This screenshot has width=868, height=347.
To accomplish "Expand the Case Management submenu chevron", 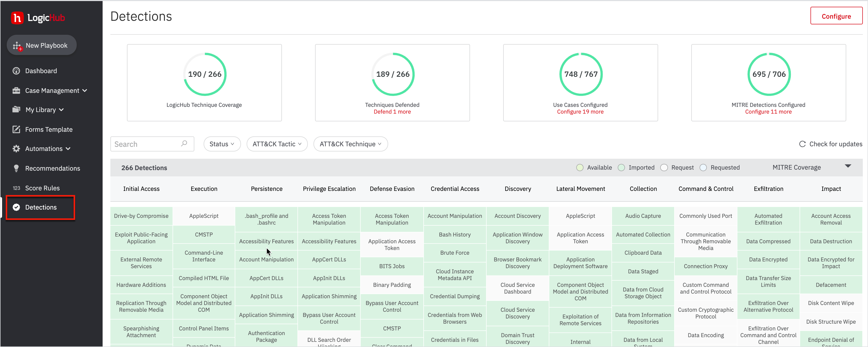I will (84, 90).
